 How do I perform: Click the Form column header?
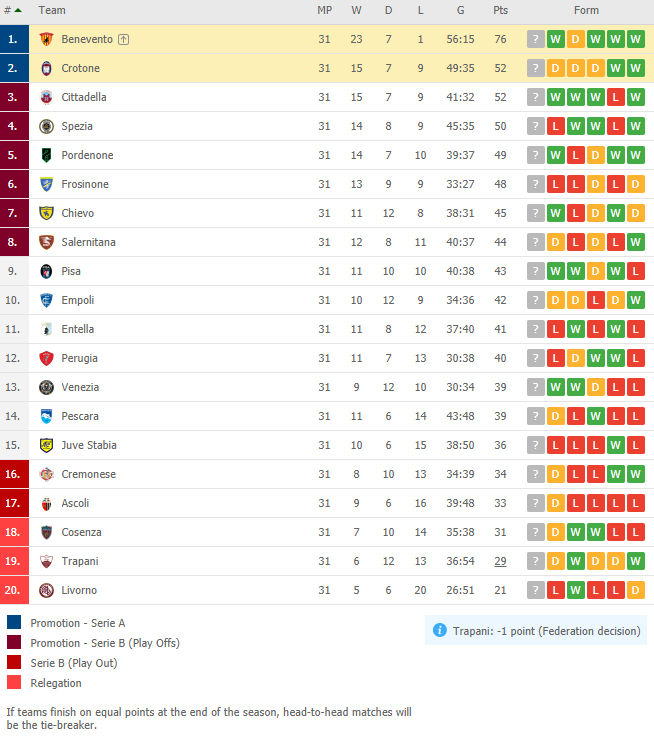tap(586, 10)
